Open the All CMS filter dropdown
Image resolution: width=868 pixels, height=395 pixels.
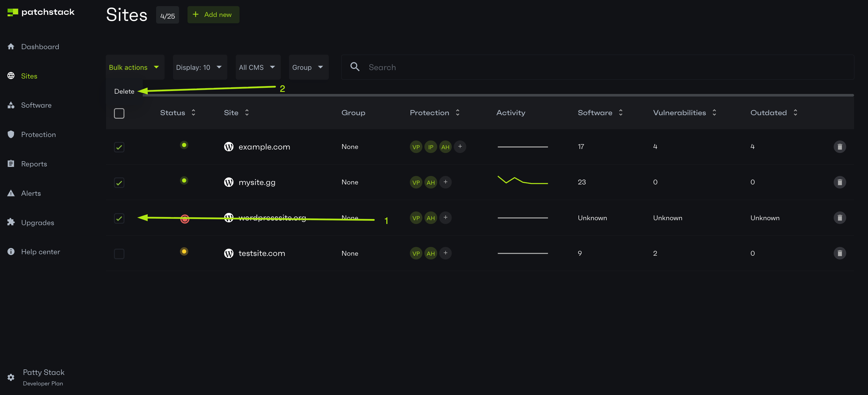coord(258,67)
